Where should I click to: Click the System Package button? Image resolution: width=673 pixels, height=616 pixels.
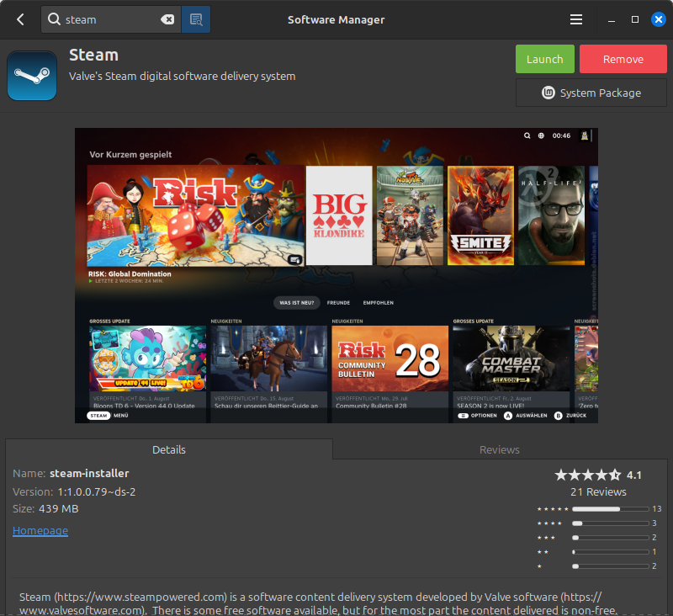591,93
